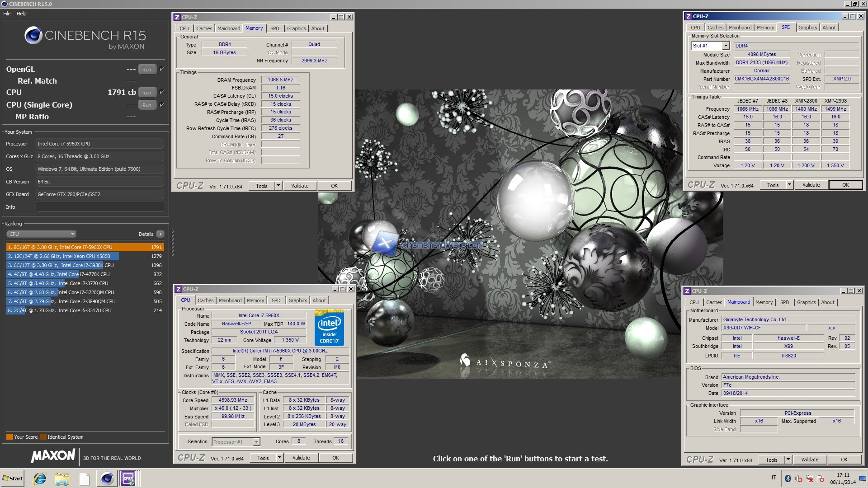This screenshot has width=868, height=488.
Task: Click the network status icon in the tray
Action: 809,479
